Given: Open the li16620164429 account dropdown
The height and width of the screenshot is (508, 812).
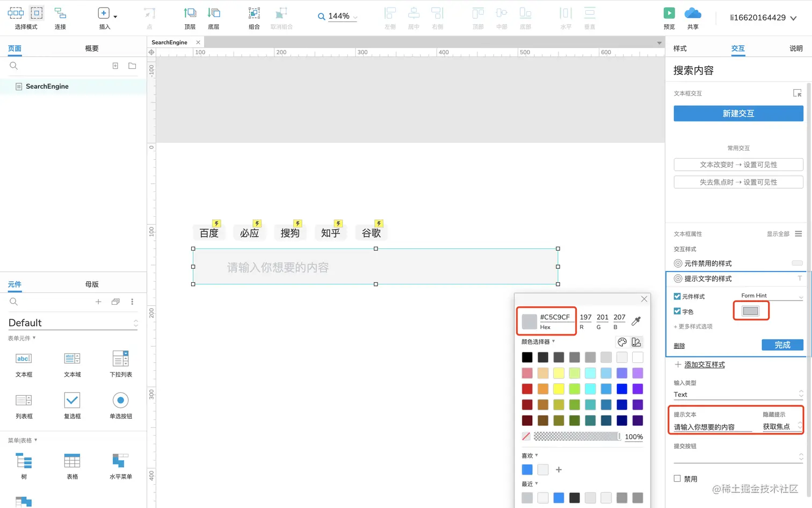Looking at the screenshot, I should pyautogui.click(x=763, y=18).
